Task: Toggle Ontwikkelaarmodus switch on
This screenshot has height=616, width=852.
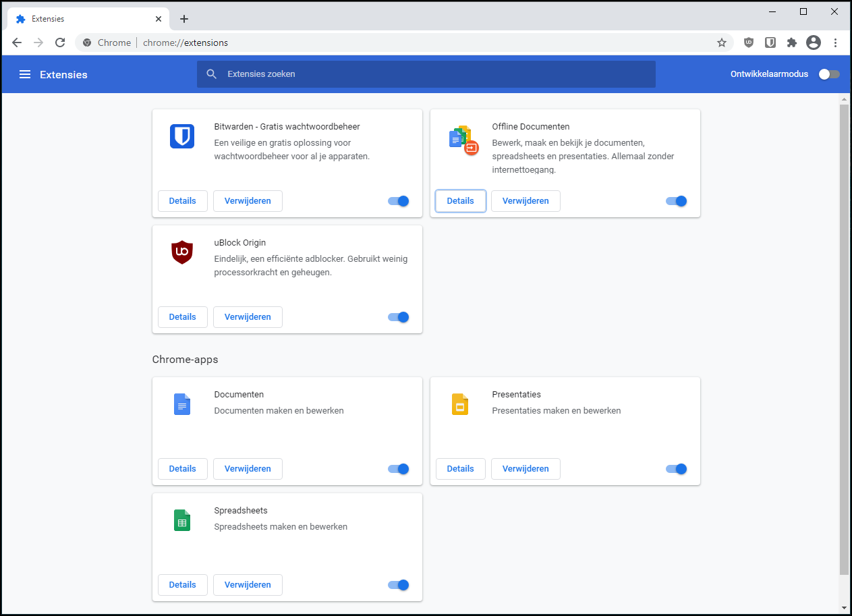Action: pos(829,74)
